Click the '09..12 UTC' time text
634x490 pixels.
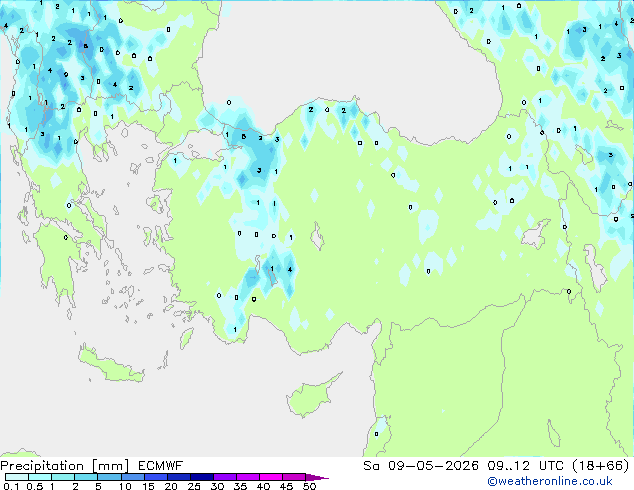tap(526, 466)
